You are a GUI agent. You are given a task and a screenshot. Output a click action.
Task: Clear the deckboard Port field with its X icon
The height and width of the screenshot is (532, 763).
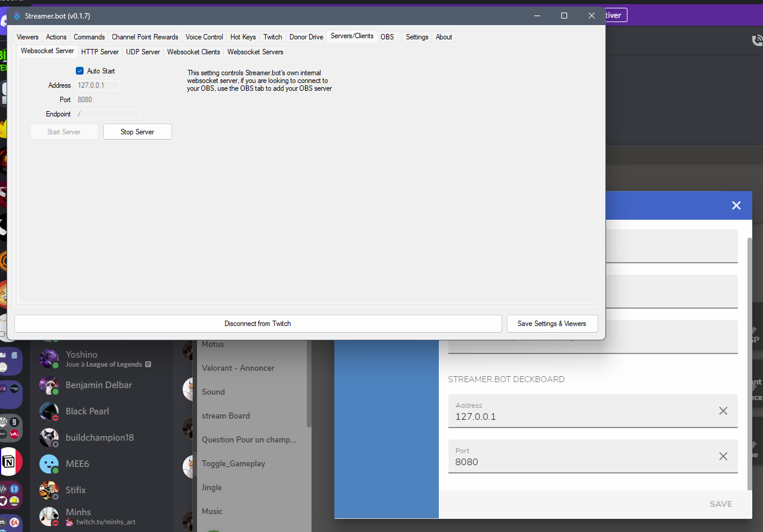723,456
